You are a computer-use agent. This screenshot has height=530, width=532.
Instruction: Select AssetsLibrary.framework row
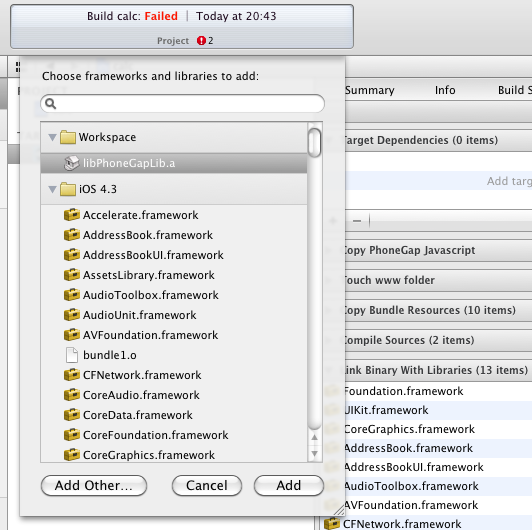pyautogui.click(x=174, y=275)
